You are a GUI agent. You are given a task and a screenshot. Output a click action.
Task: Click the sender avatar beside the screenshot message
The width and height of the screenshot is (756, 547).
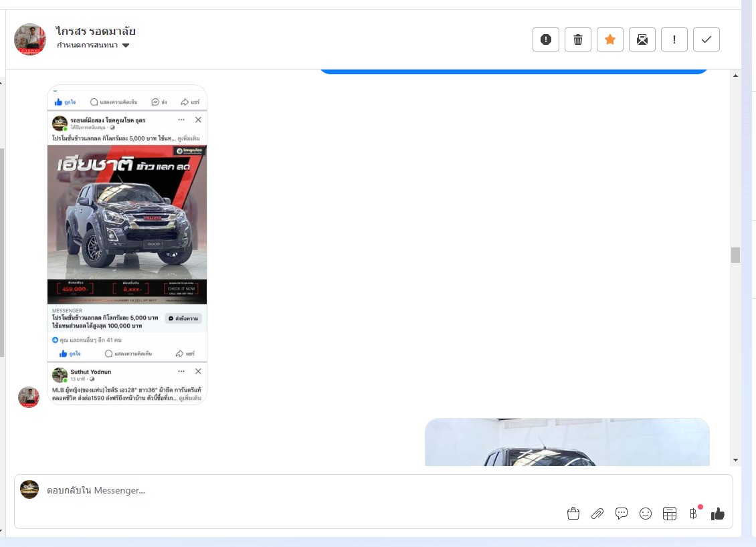click(29, 397)
